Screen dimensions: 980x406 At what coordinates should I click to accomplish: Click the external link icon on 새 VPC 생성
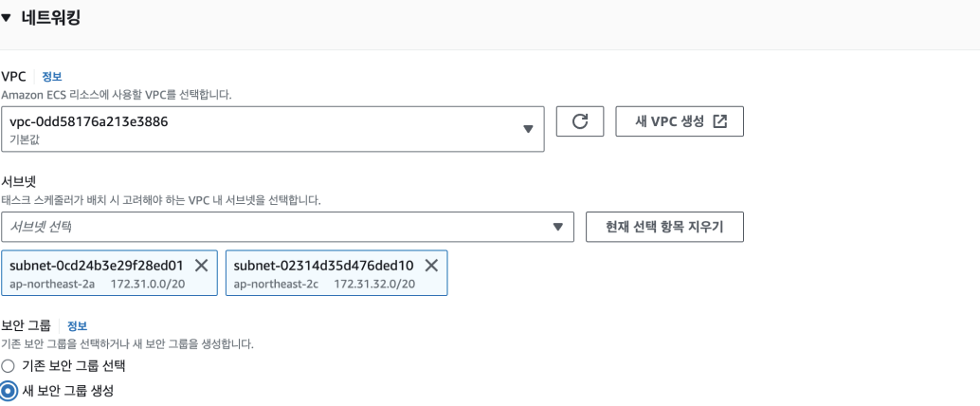pos(720,121)
